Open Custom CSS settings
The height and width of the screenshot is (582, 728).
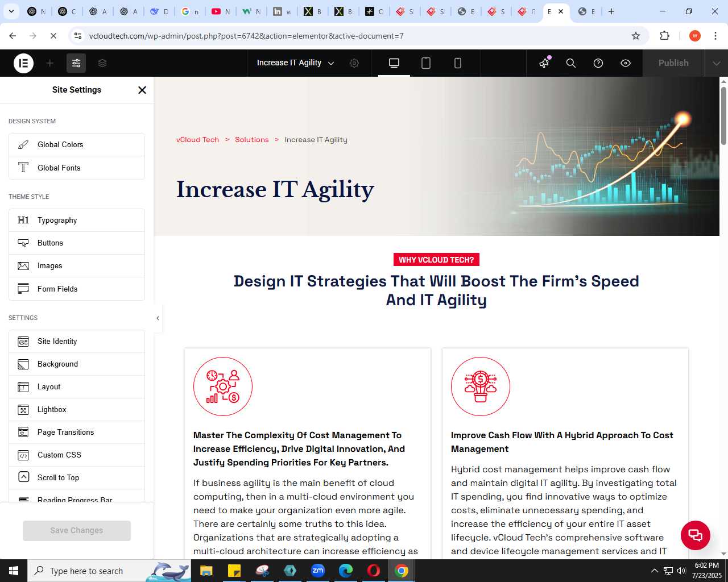[x=77, y=455]
